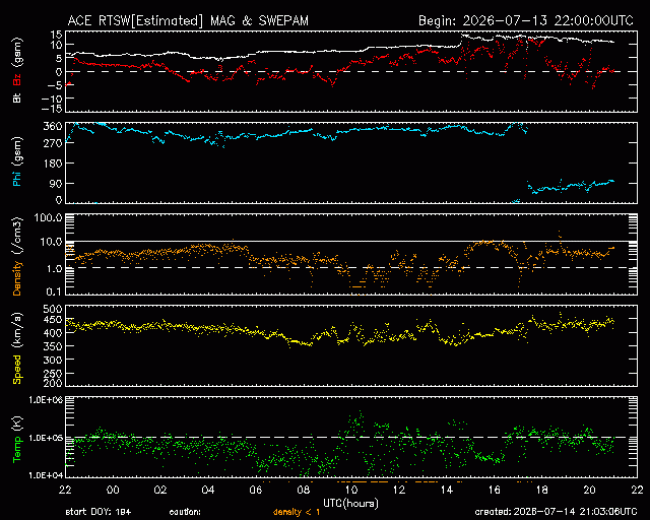Click the "-15" tick on the Bt Bz axis

(x=52, y=109)
